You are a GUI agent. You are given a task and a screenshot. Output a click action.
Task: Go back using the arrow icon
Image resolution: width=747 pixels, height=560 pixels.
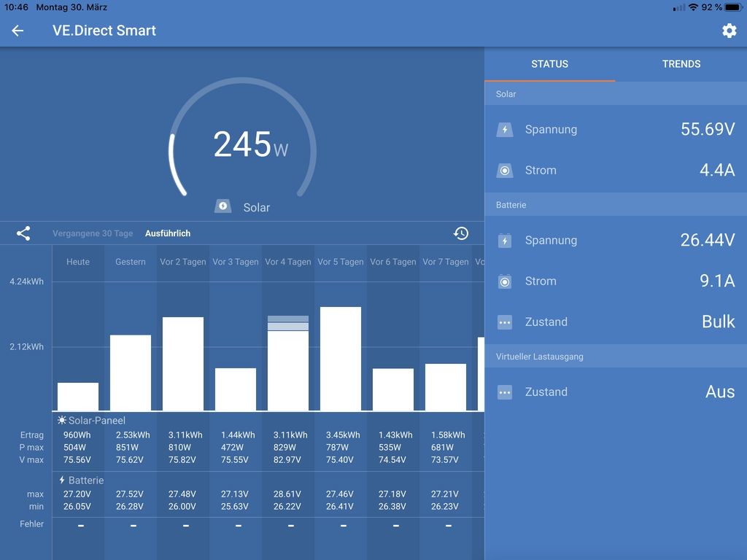click(x=18, y=31)
